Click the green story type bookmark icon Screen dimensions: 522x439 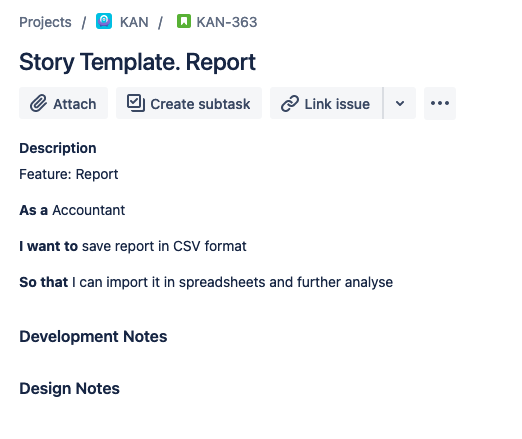click(184, 21)
